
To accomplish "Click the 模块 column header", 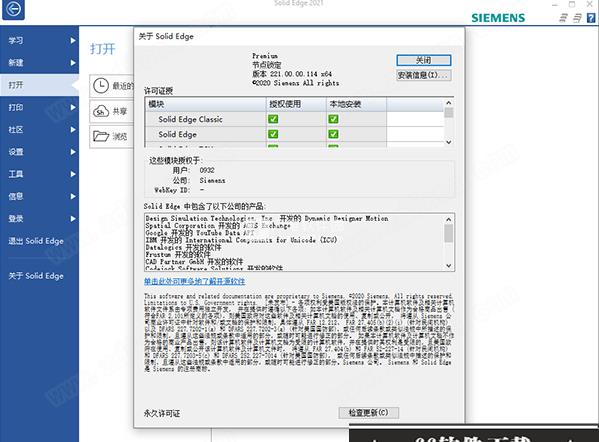I will pos(206,104).
